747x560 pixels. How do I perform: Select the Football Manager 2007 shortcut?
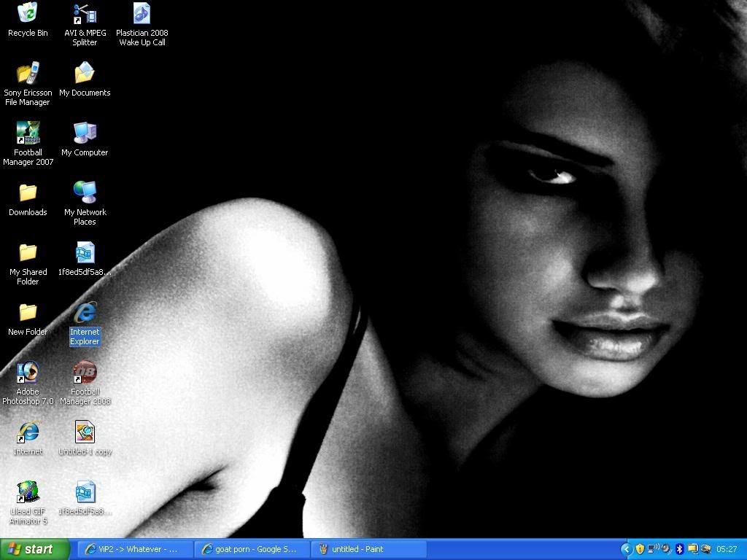(28, 144)
